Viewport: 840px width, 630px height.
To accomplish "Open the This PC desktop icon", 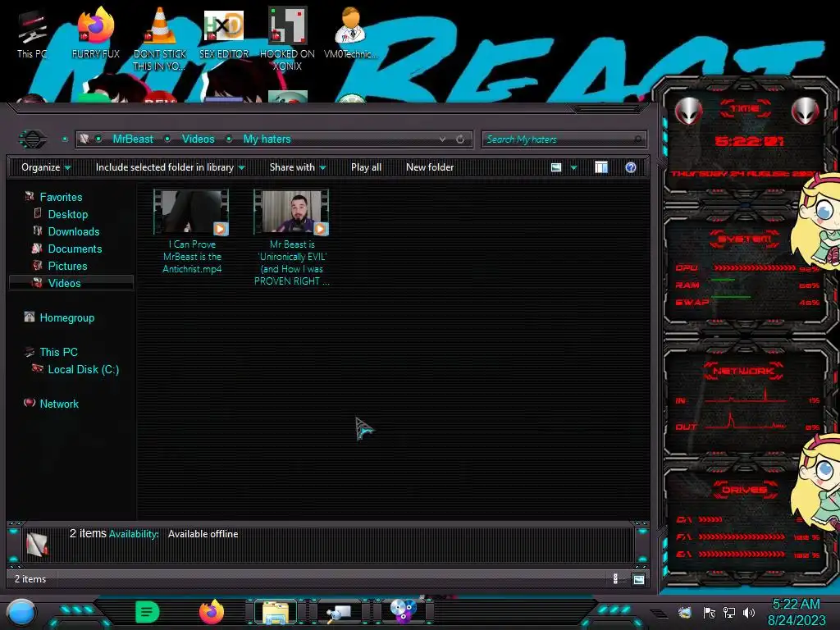I will [32, 34].
